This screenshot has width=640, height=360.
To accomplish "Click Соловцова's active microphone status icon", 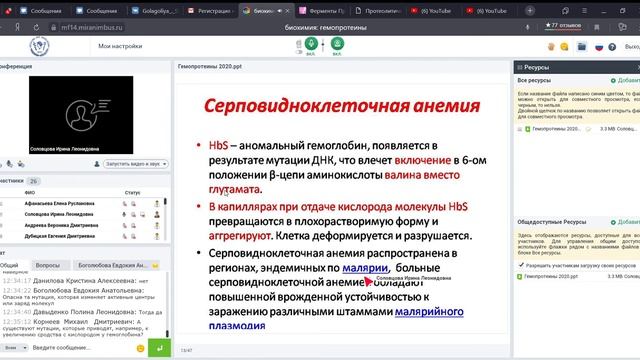I will (124, 214).
